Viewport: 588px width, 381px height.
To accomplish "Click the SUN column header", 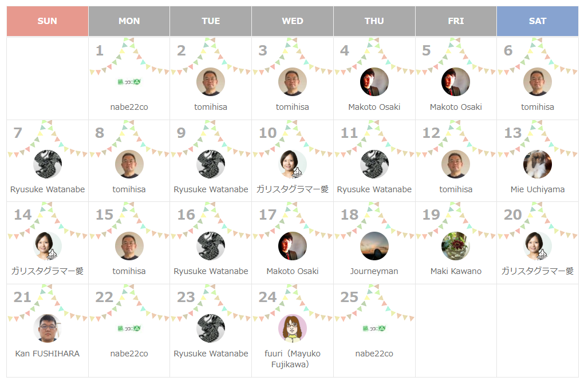I will pyautogui.click(x=48, y=21).
